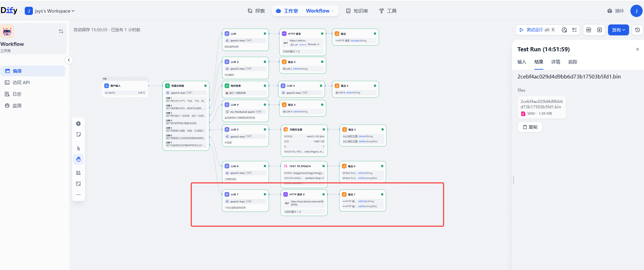Click the result filename text above files
Viewport: 644px width, 270px height.
569,77
